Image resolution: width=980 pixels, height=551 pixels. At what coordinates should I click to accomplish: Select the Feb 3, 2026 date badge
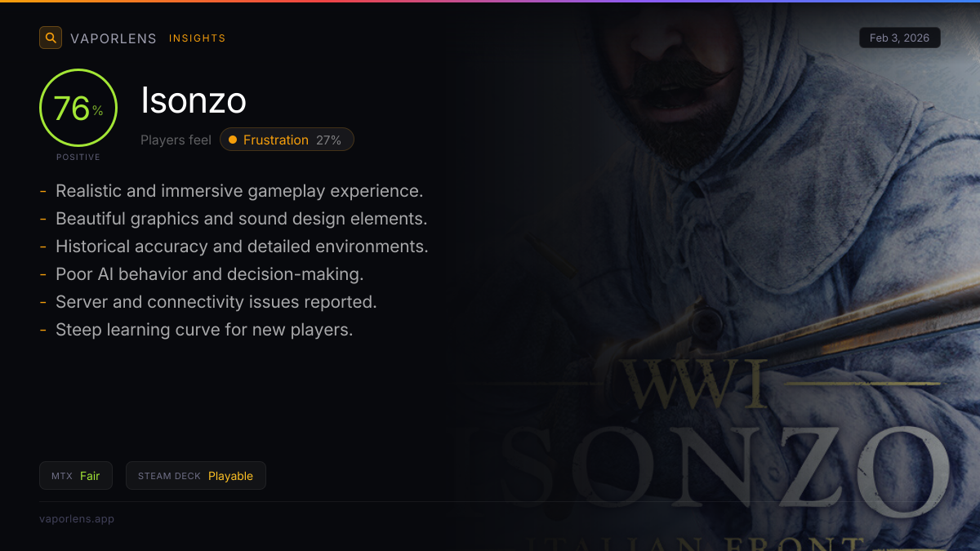coord(899,38)
